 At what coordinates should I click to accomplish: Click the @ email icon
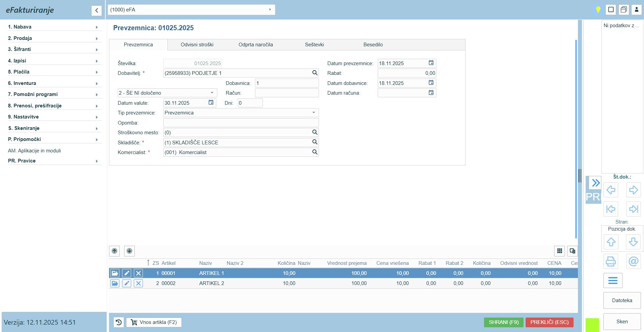(x=633, y=261)
